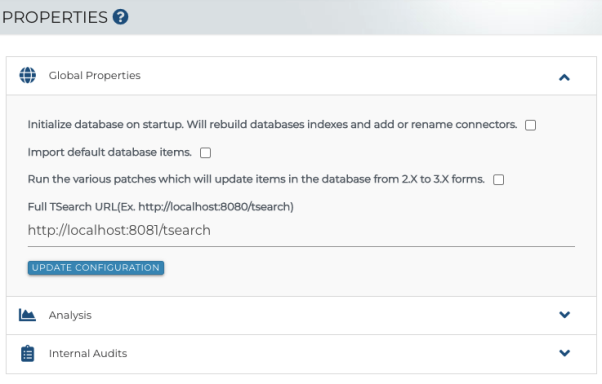
Task: Click the Global Properties globe icon
Action: pyautogui.click(x=28, y=75)
